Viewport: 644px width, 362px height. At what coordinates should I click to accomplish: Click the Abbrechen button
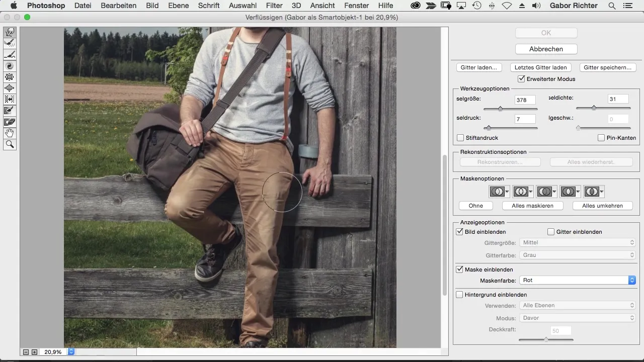[546, 49]
